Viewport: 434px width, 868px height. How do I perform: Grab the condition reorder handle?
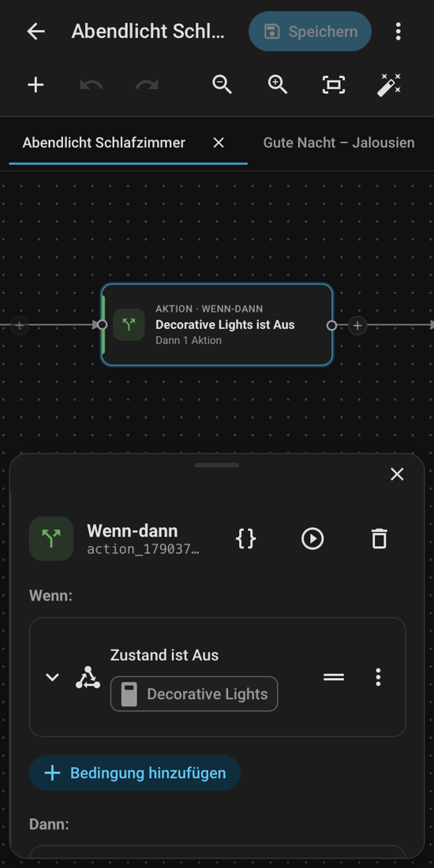click(334, 677)
